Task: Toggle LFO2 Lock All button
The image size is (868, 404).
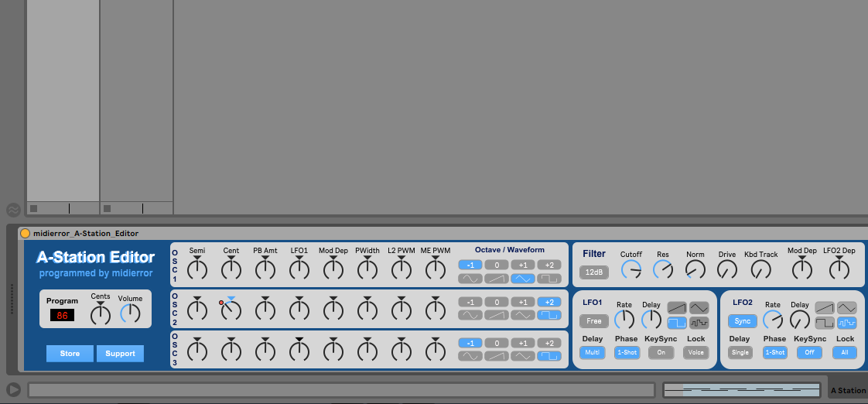Action: tap(845, 352)
